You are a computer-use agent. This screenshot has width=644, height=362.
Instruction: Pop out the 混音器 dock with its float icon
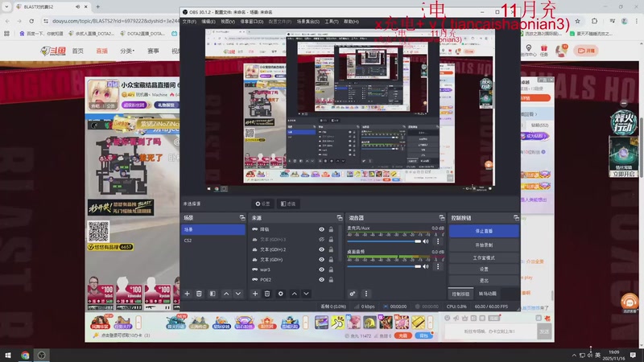point(442,217)
